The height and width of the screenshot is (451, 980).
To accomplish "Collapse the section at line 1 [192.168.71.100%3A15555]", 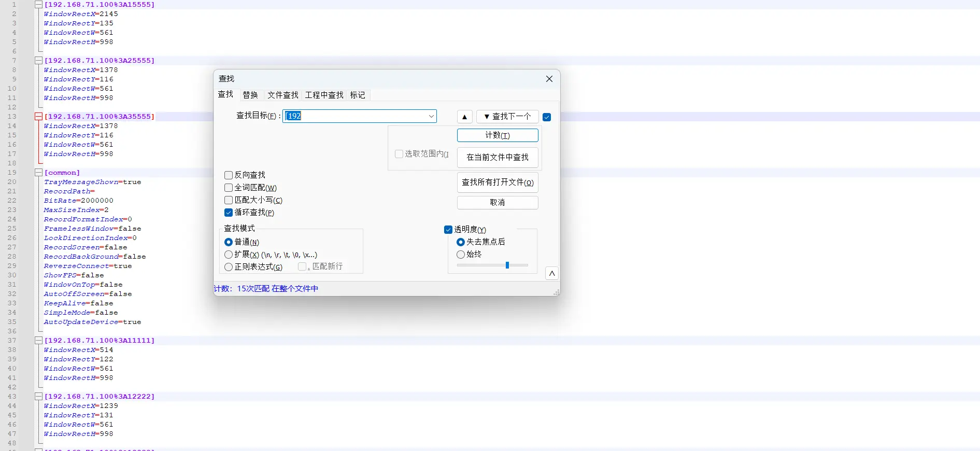I will click(x=38, y=4).
